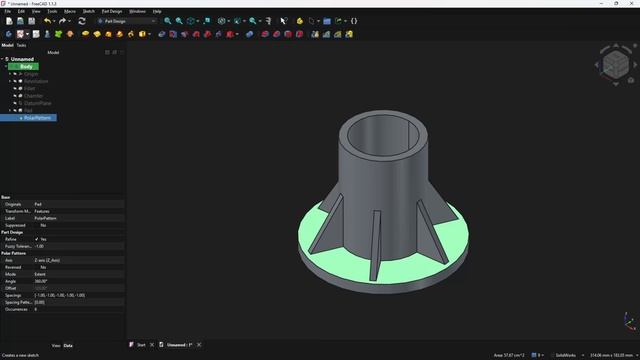The image size is (640, 360).
Task: Redo the last undone action
Action: click(62, 21)
